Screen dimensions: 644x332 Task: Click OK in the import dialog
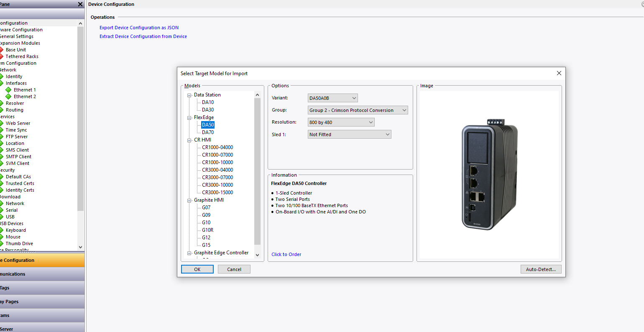click(197, 269)
